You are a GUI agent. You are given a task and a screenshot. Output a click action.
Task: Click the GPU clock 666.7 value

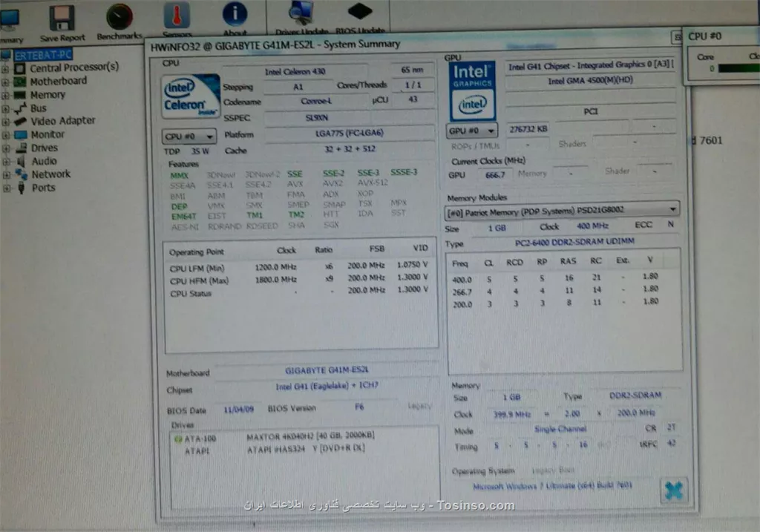(494, 175)
